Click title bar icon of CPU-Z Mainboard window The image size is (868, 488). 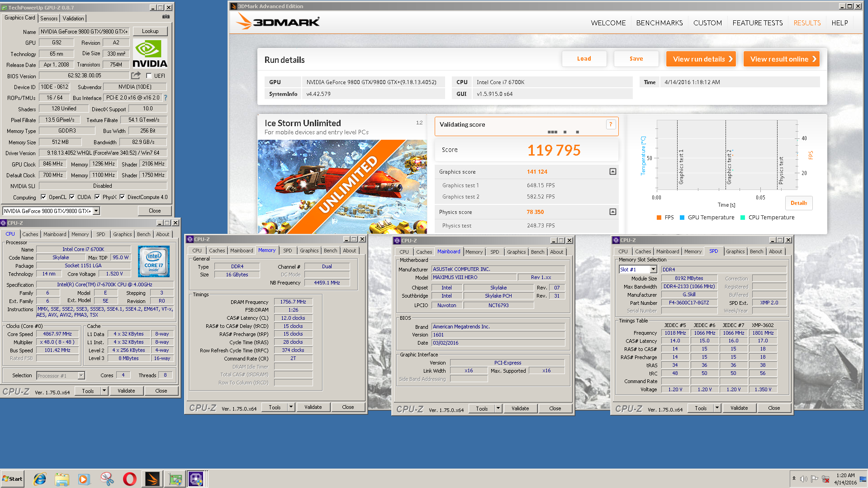(397, 241)
